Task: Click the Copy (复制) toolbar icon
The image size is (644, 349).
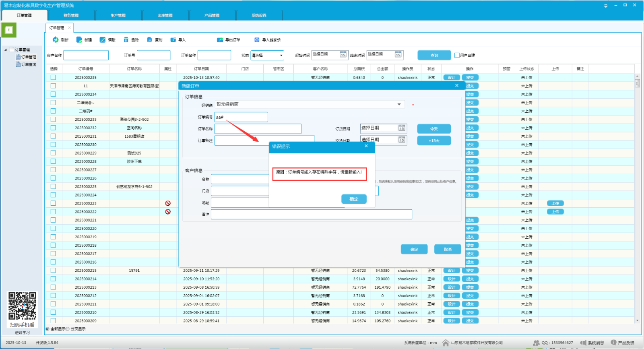Action: 150,40
